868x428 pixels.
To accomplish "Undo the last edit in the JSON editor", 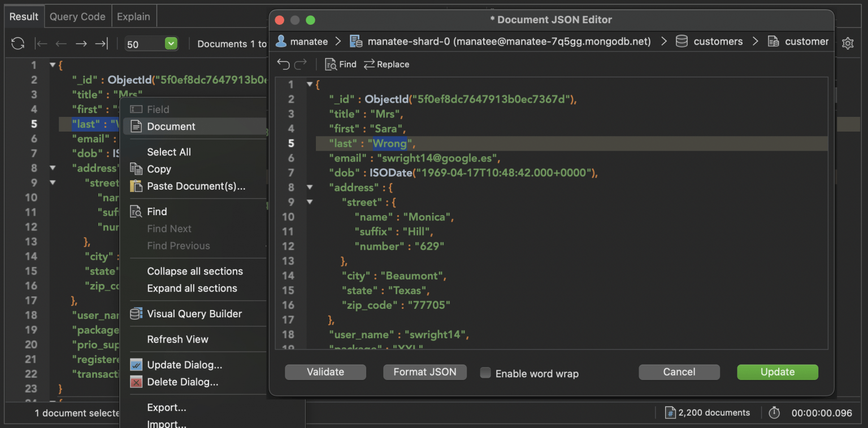I will tap(283, 64).
